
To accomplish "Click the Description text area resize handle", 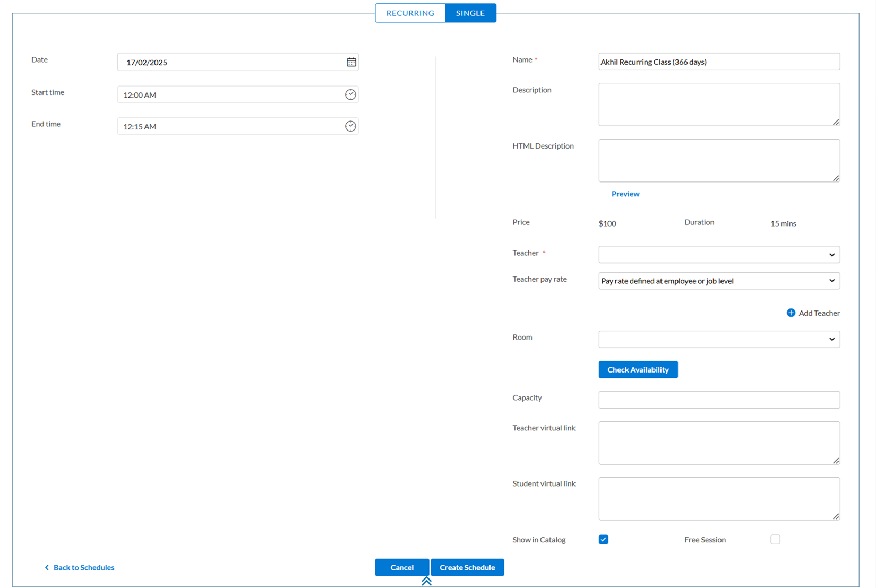I will point(836,122).
